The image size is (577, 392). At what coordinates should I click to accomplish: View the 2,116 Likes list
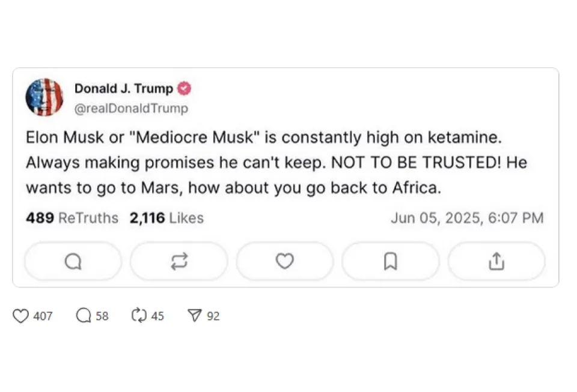[166, 218]
